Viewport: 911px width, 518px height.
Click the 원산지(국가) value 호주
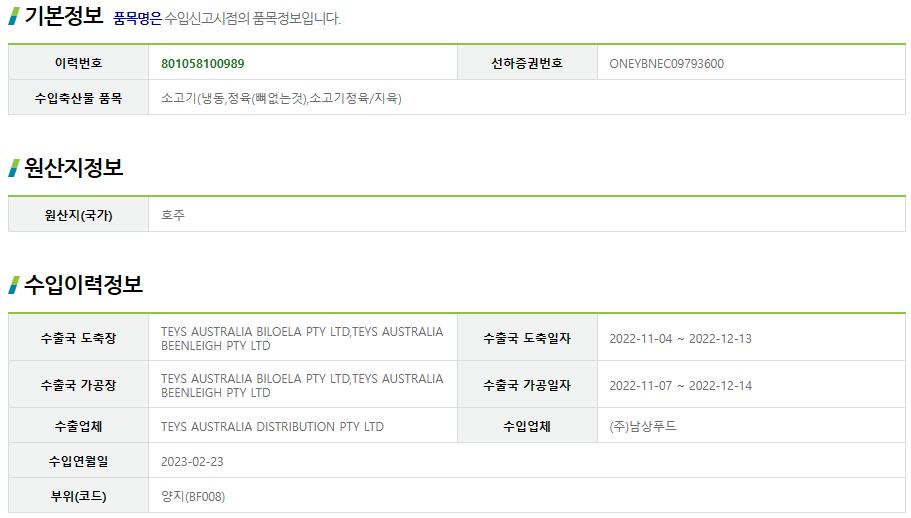tap(173, 215)
